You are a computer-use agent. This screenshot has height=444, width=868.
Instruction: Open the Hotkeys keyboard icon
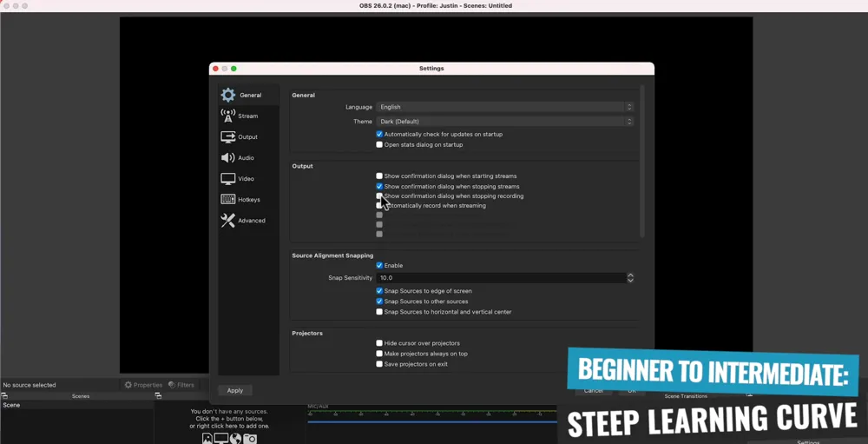(228, 199)
